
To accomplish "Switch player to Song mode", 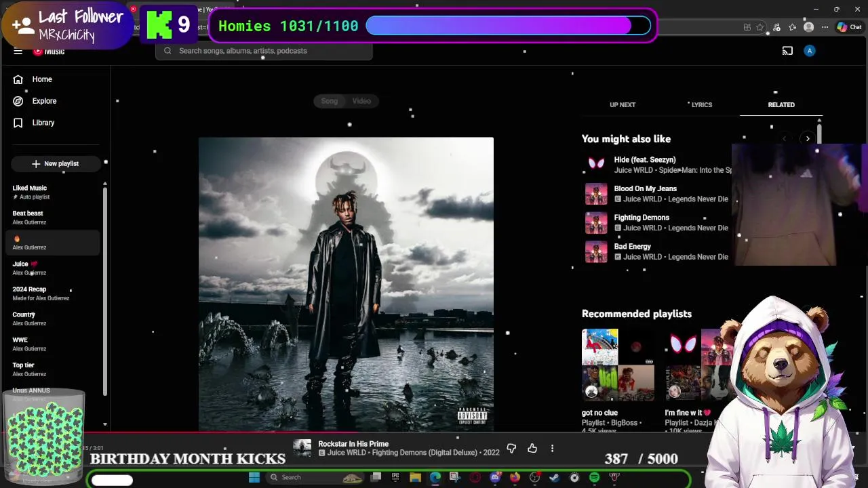I will [330, 101].
